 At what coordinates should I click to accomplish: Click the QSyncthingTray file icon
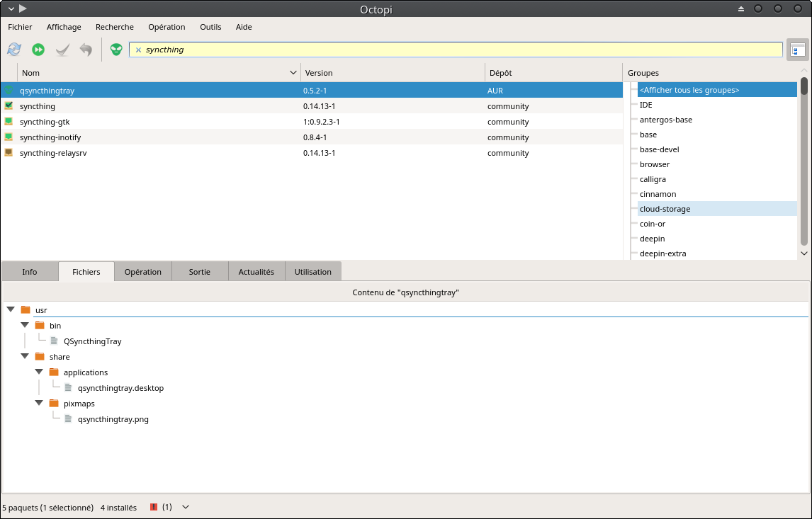(54, 341)
